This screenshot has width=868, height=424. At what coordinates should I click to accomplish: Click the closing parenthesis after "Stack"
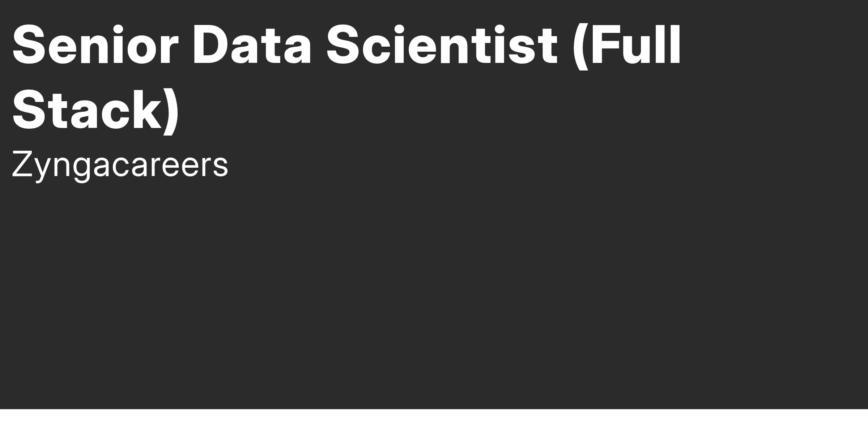171,112
